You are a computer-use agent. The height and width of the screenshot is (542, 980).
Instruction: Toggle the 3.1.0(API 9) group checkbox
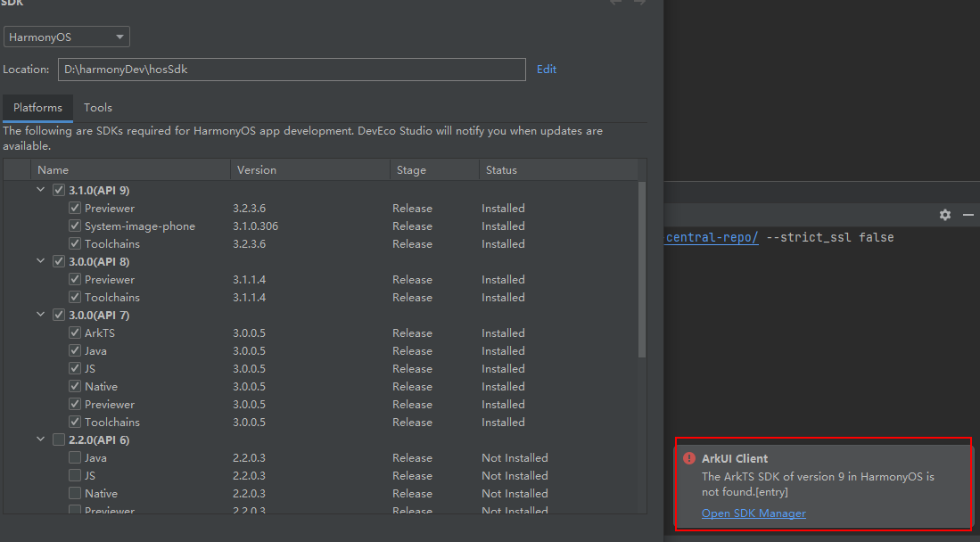(x=59, y=190)
